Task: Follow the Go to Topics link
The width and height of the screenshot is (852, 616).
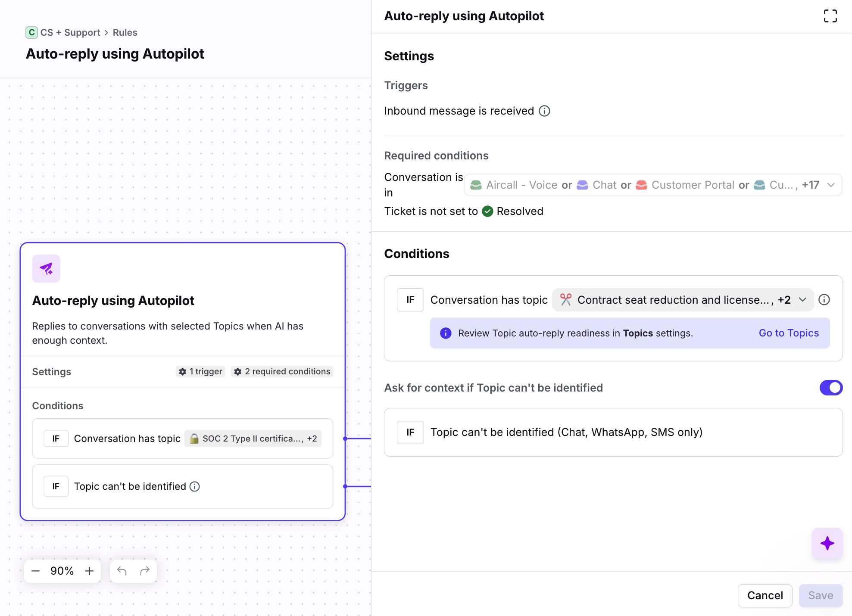Action: pos(788,333)
